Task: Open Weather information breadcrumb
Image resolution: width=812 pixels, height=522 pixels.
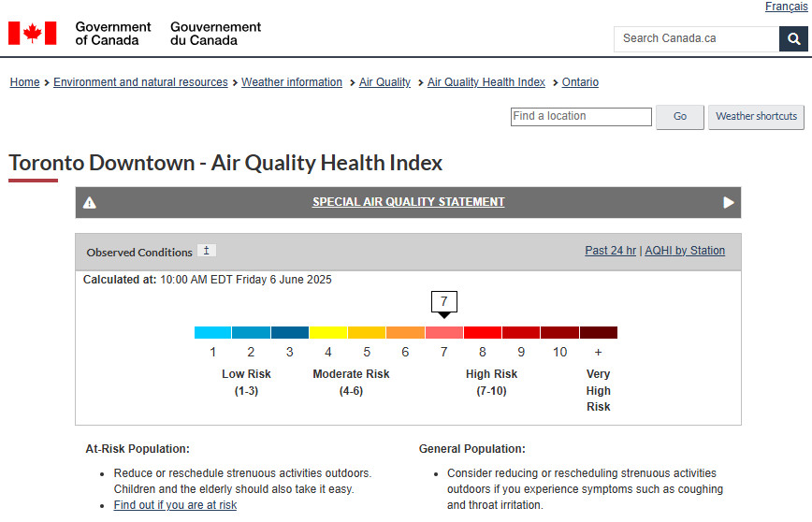Action: (292, 81)
